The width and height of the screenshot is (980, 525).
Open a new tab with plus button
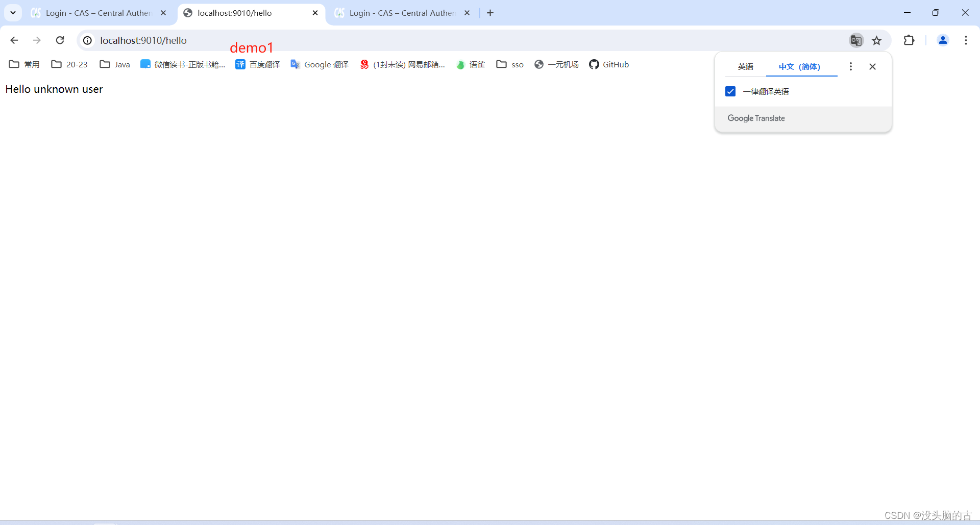pyautogui.click(x=491, y=13)
